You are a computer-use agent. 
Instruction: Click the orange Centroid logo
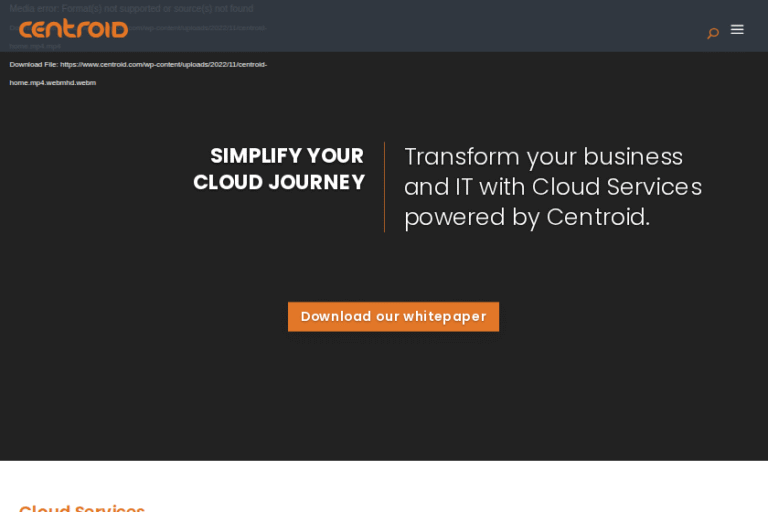click(73, 29)
